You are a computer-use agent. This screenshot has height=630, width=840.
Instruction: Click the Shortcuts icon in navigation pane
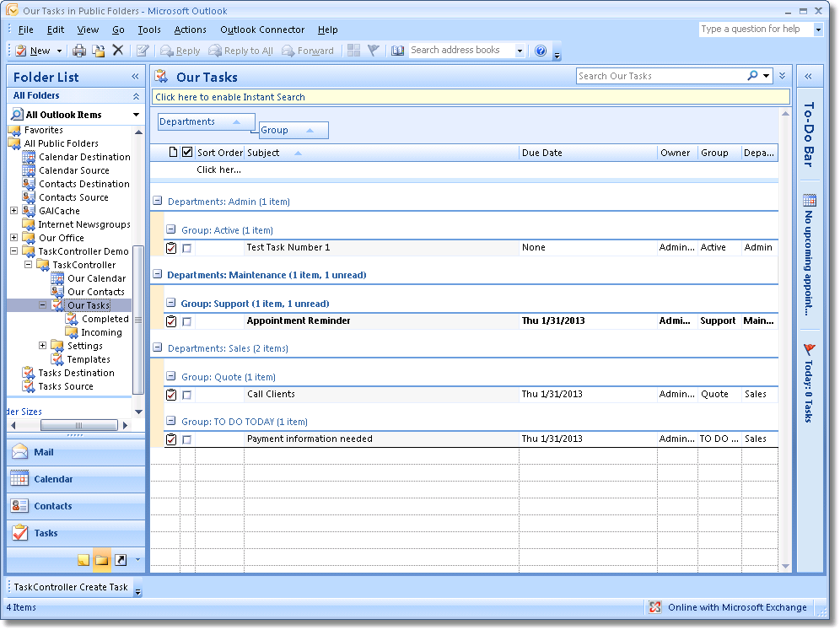pos(121,560)
